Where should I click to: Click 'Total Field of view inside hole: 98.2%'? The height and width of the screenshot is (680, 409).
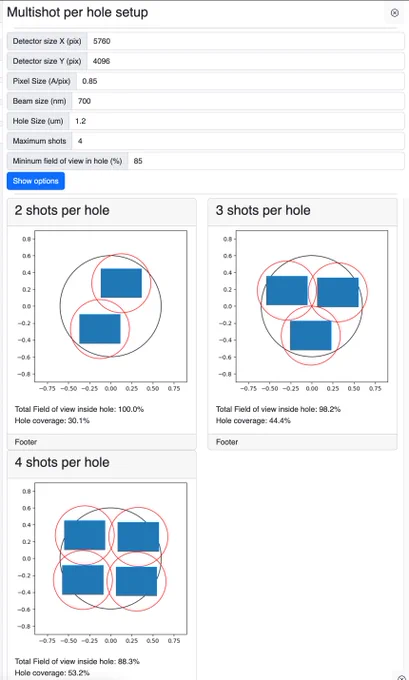click(x=278, y=409)
